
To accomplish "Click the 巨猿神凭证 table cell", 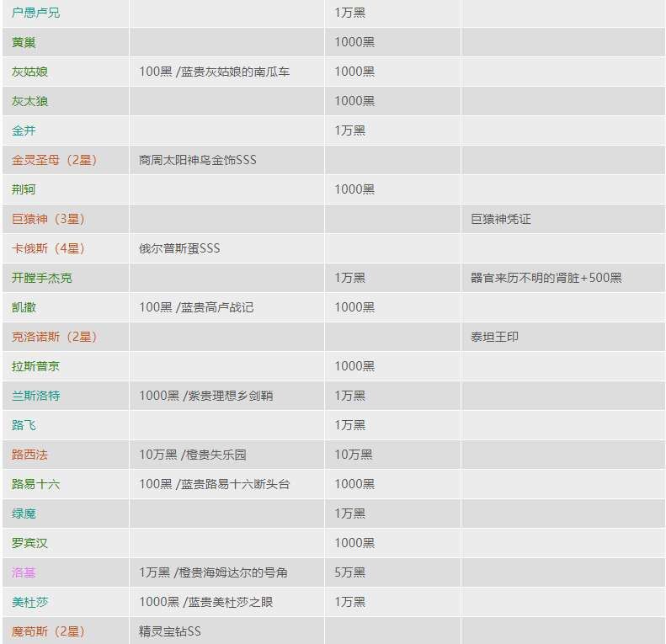I will 501,219.
